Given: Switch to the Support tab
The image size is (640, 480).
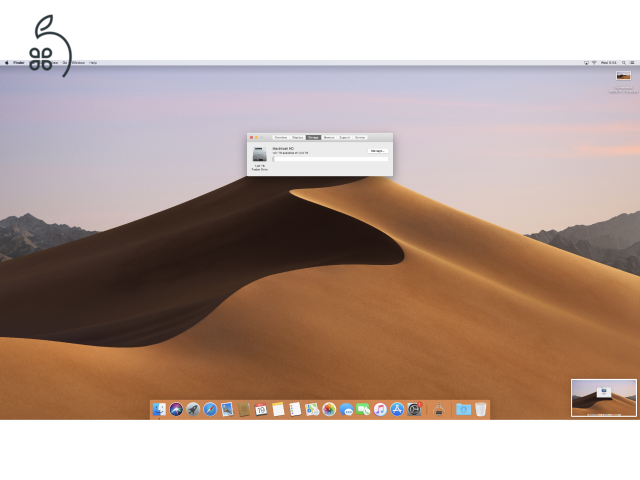Looking at the screenshot, I should point(344,138).
